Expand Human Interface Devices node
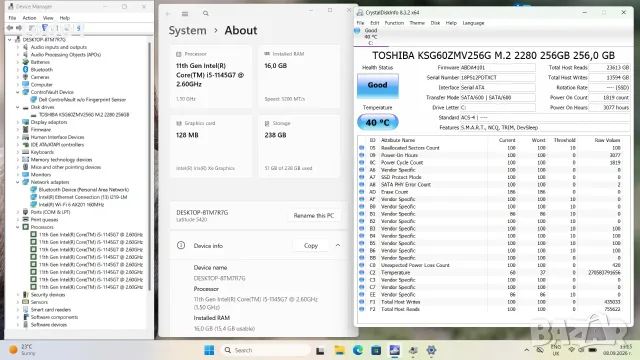The height and width of the screenshot is (360, 640). pyautogui.click(x=18, y=137)
